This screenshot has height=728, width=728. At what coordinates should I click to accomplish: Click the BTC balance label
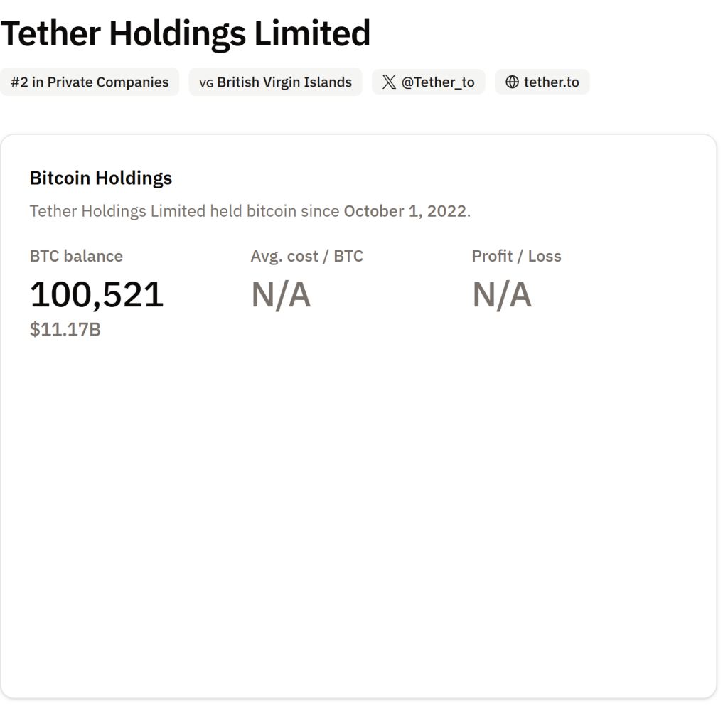click(76, 256)
